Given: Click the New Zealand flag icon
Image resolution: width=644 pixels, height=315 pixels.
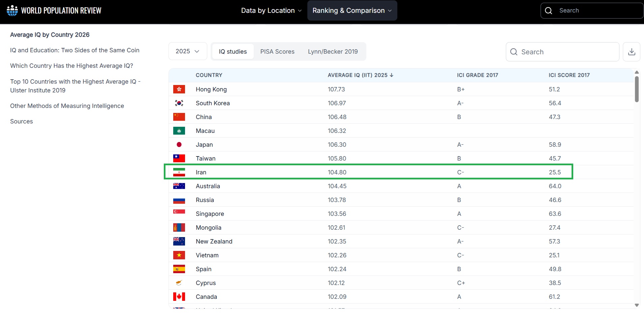Looking at the screenshot, I should click(x=179, y=241).
